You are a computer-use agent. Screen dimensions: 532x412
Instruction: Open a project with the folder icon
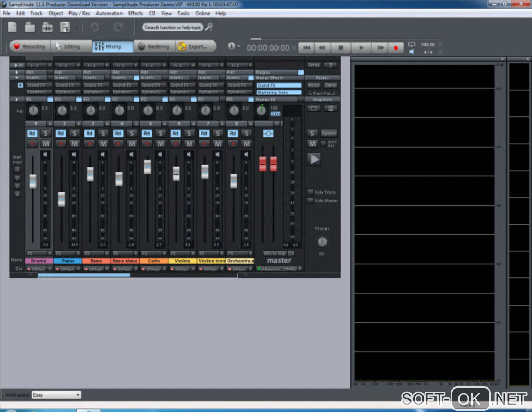(x=30, y=27)
